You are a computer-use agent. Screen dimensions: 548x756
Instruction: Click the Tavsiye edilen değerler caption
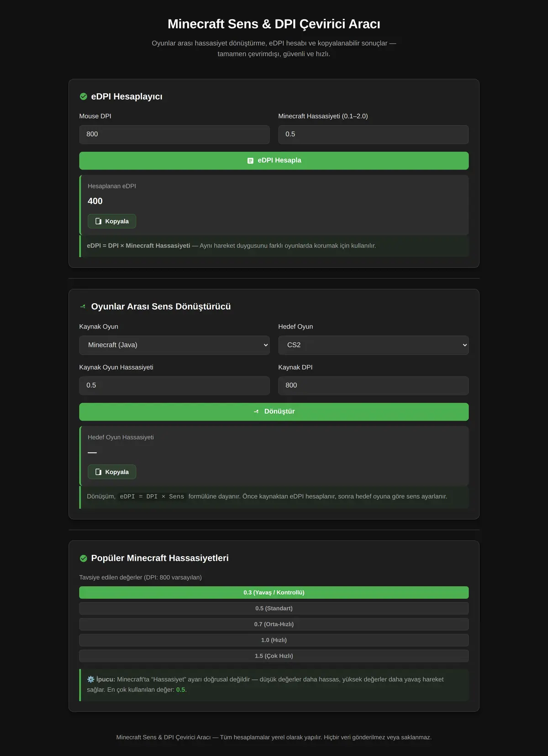[141, 577]
